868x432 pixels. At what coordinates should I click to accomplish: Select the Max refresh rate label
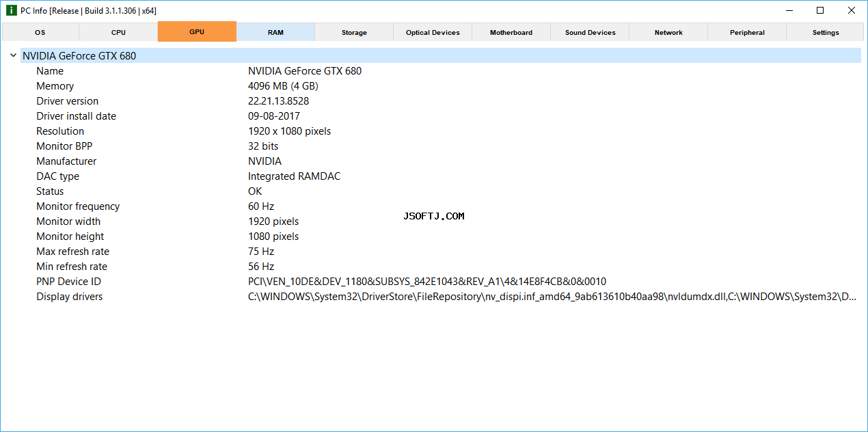72,252
